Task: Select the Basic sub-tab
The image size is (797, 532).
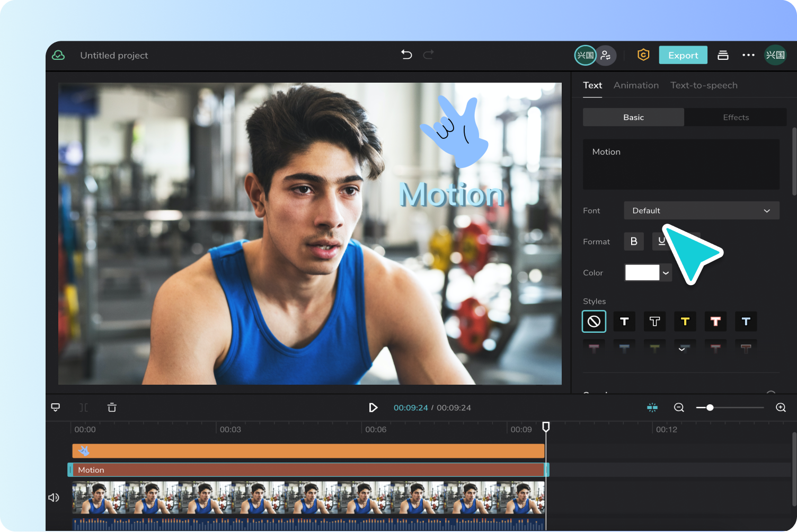Action: 633,117
